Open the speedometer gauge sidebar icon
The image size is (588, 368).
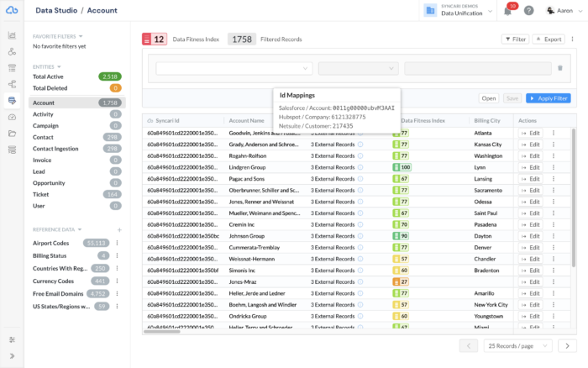[12, 117]
